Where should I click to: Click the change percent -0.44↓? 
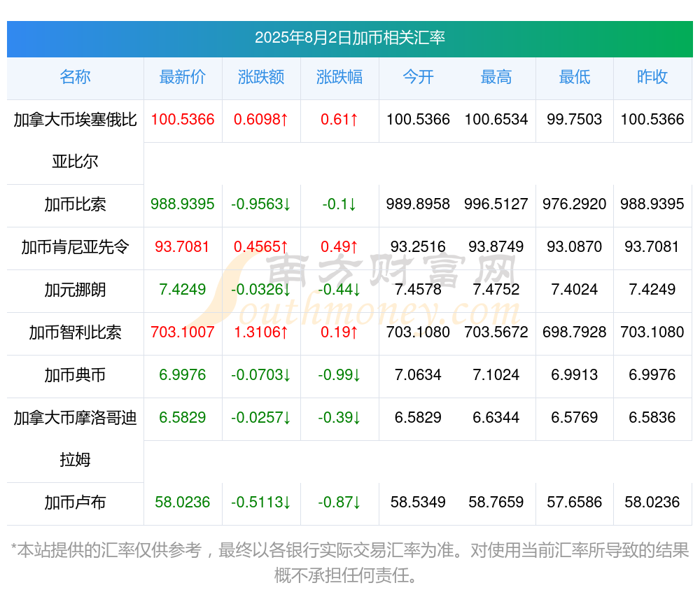pos(339,290)
